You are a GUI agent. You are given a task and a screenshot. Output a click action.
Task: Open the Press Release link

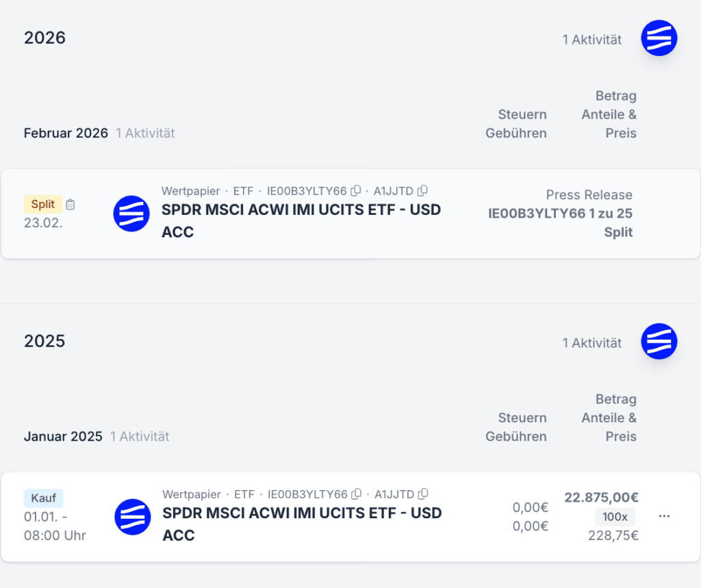pos(589,195)
